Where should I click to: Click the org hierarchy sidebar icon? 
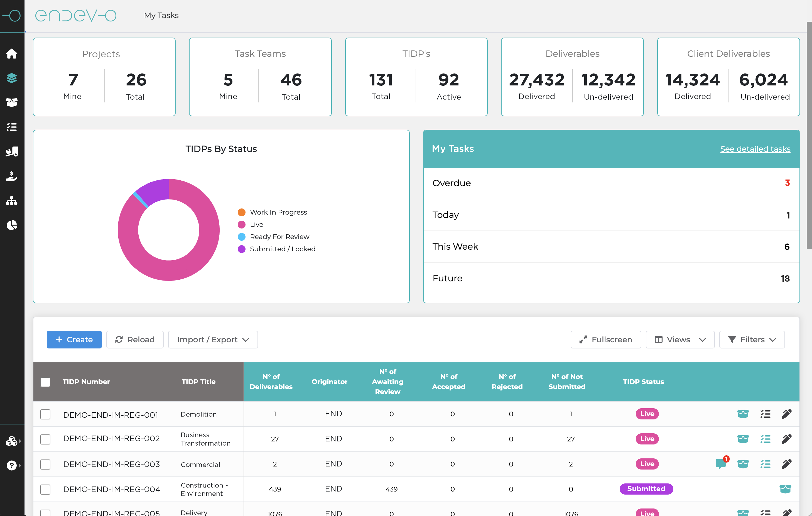point(12,201)
